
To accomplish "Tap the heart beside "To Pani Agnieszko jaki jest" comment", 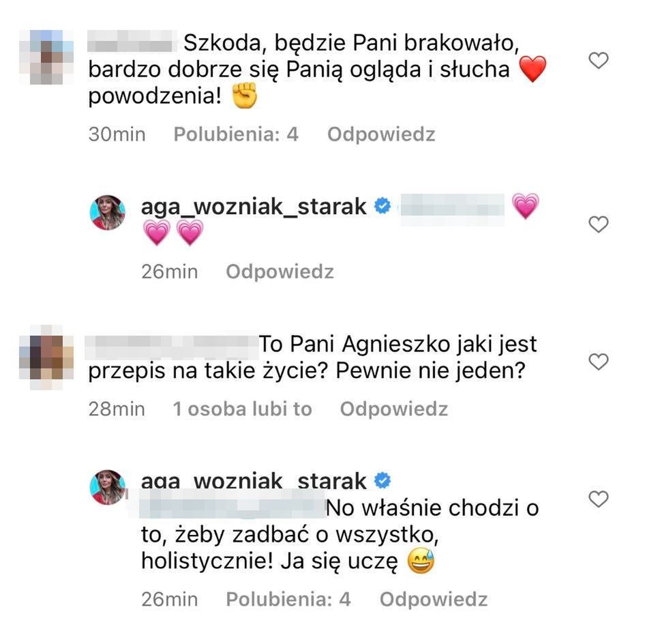I will (x=598, y=362).
